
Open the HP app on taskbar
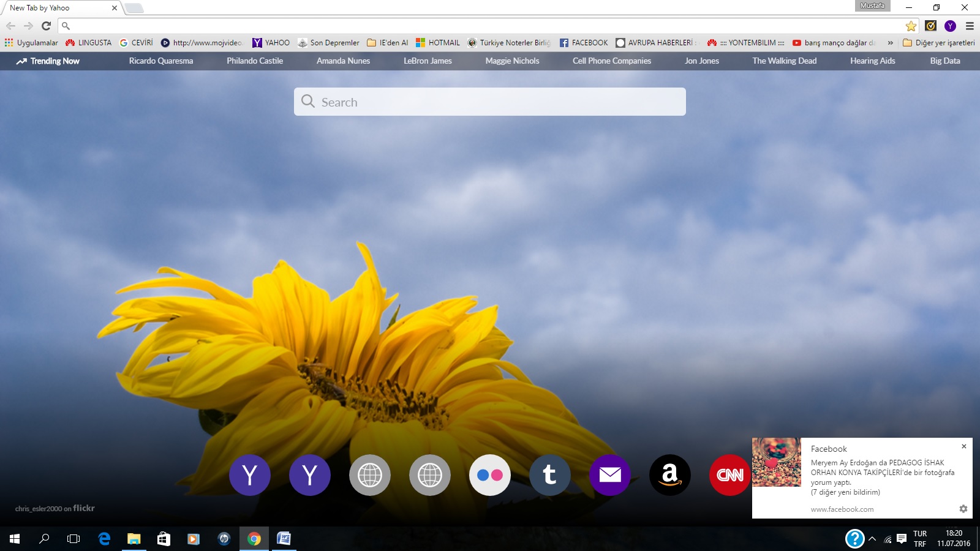[x=224, y=539]
